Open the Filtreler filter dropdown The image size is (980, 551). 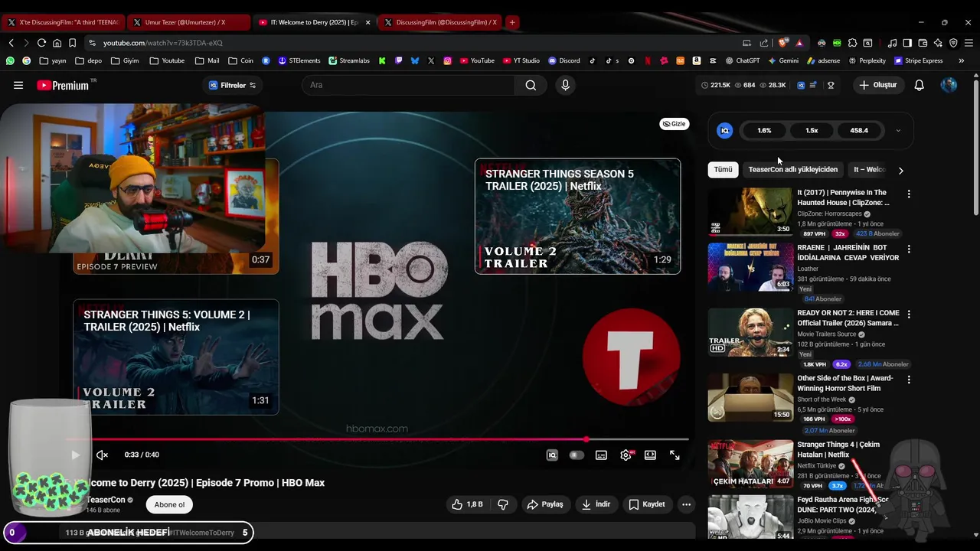coord(233,85)
